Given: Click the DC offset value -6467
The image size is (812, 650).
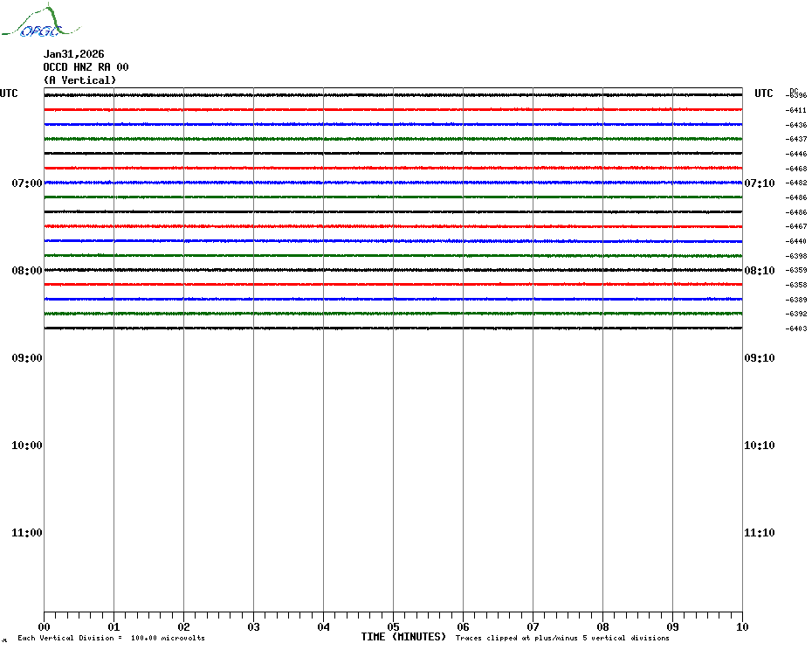Looking at the screenshot, I should (796, 226).
